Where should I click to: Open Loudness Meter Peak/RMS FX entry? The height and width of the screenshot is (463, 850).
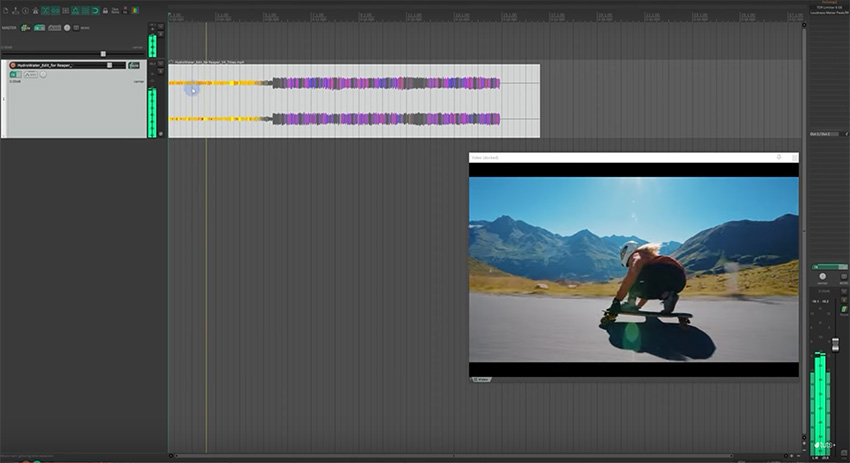[828, 12]
